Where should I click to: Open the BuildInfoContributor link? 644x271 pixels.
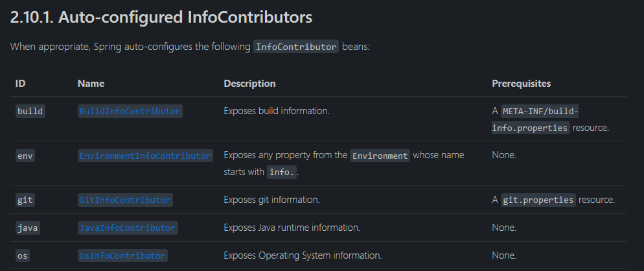click(130, 112)
